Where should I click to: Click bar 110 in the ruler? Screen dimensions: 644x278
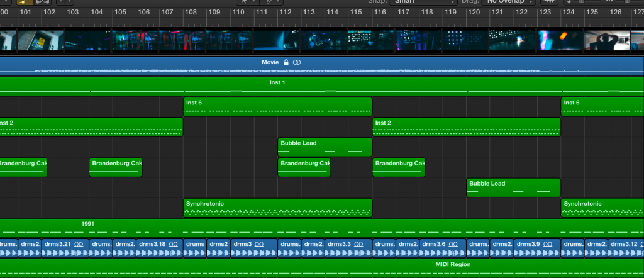click(238, 13)
